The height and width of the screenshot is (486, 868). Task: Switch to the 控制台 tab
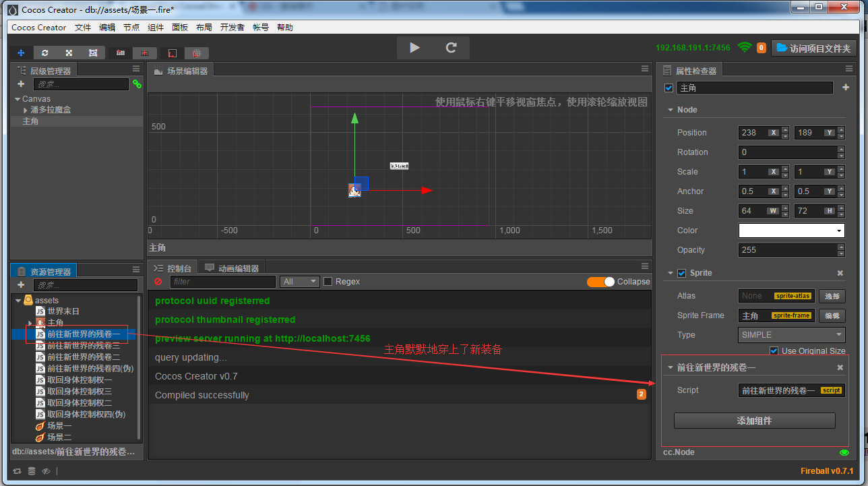pos(173,268)
